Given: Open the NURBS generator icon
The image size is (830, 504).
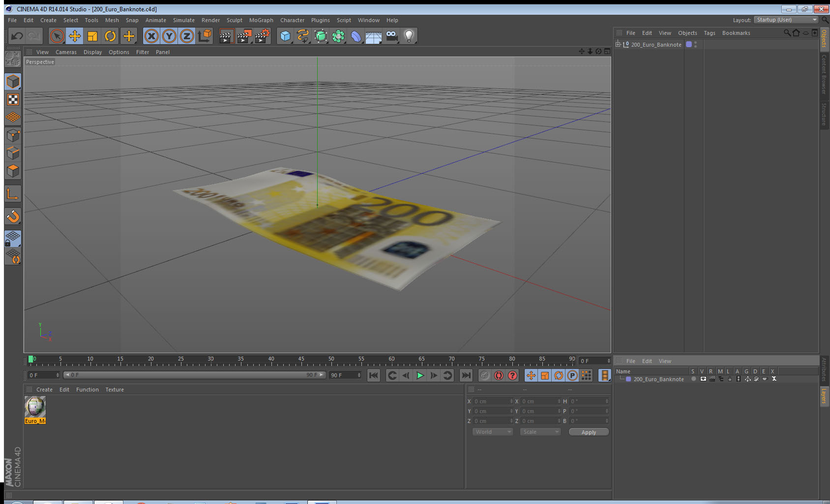Looking at the screenshot, I should [x=321, y=36].
